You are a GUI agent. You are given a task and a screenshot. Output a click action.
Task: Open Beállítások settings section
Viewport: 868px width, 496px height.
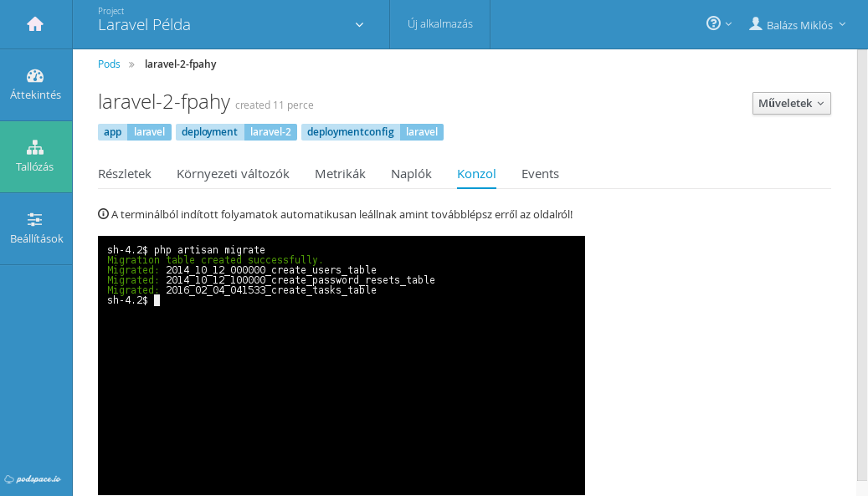(35, 229)
